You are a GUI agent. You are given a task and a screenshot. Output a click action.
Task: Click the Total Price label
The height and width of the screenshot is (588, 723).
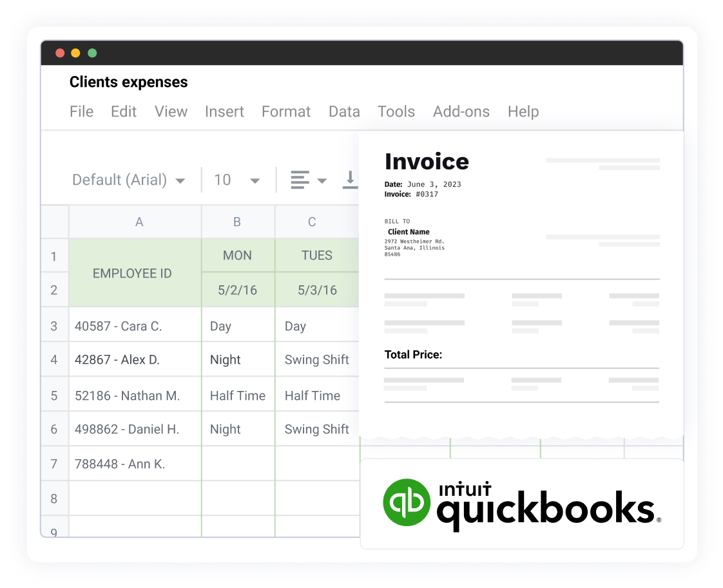pos(413,354)
